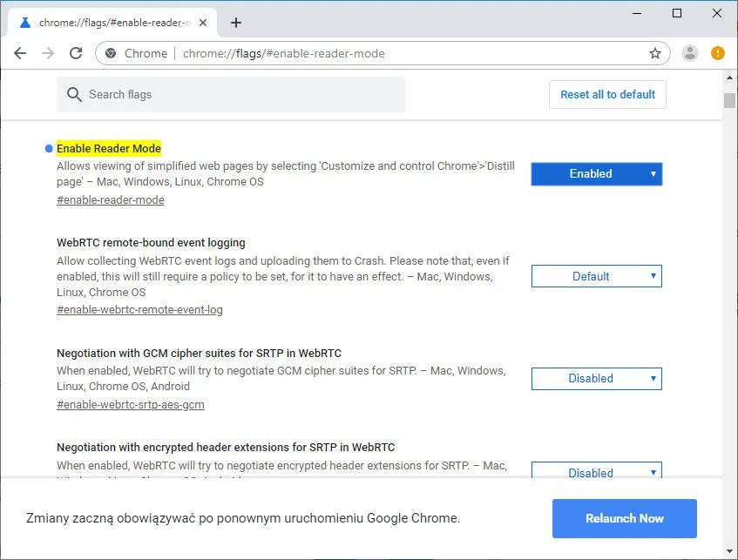Open the Enable Reader Mode dropdown
The height and width of the screenshot is (560, 738).
pyautogui.click(x=596, y=173)
